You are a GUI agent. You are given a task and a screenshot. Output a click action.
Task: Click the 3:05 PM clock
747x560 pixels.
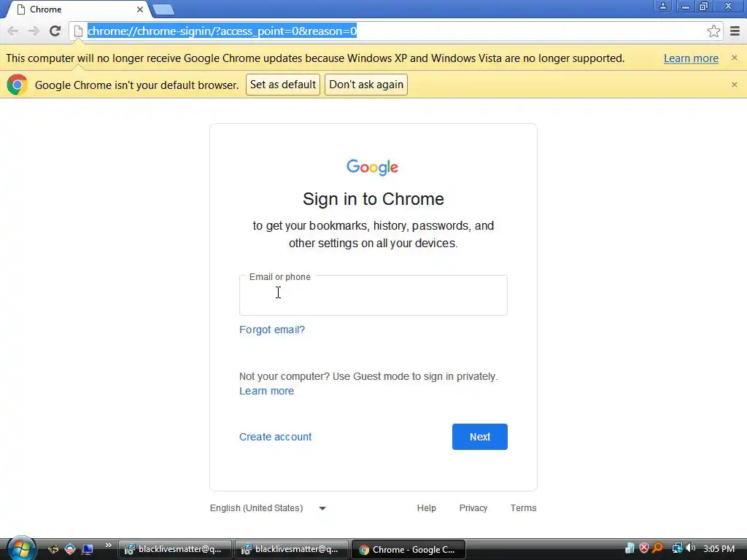point(719,548)
